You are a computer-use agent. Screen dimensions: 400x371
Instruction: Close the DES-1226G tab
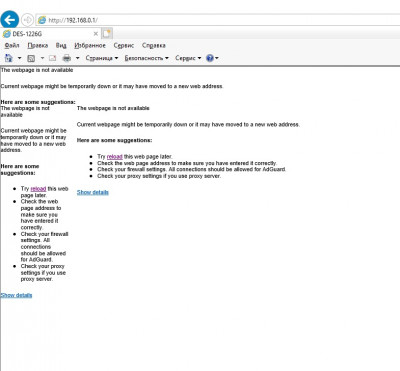(x=96, y=34)
